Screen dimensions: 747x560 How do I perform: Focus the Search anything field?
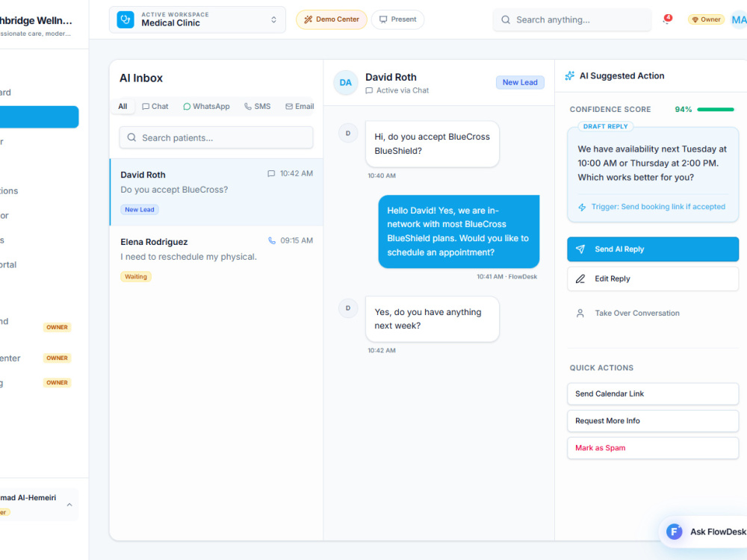tap(572, 19)
